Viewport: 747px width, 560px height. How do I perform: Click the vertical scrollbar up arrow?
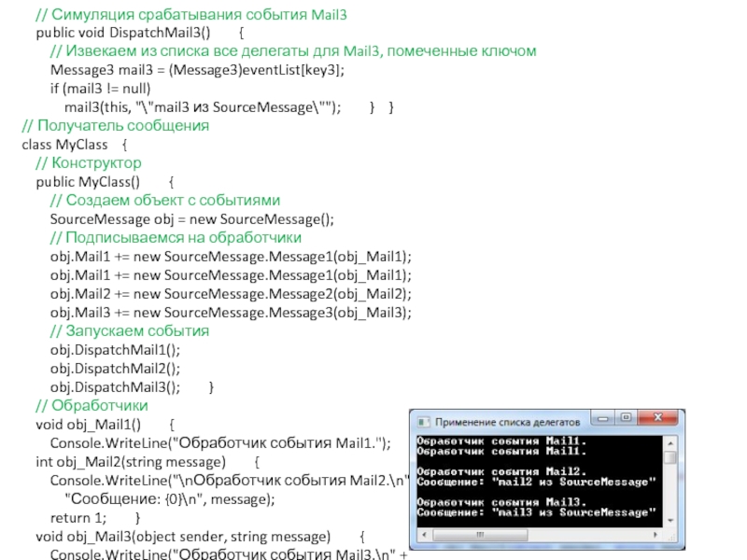[x=670, y=442]
